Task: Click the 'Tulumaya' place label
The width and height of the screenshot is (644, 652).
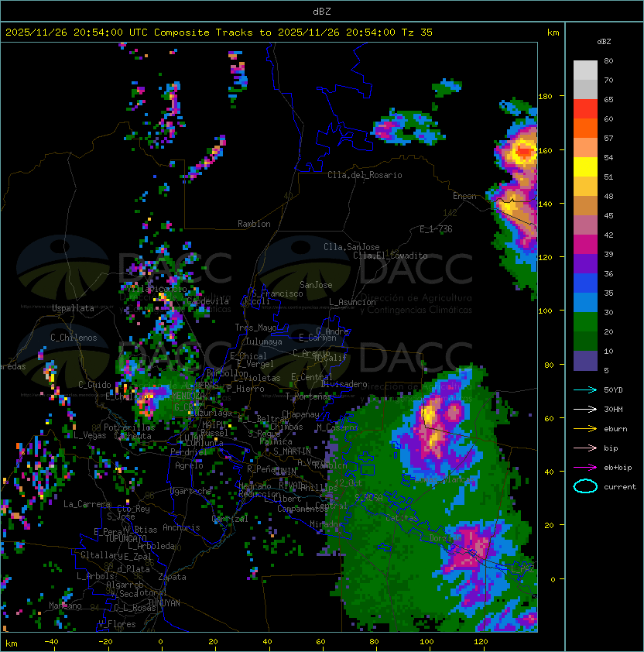Action: [x=264, y=341]
